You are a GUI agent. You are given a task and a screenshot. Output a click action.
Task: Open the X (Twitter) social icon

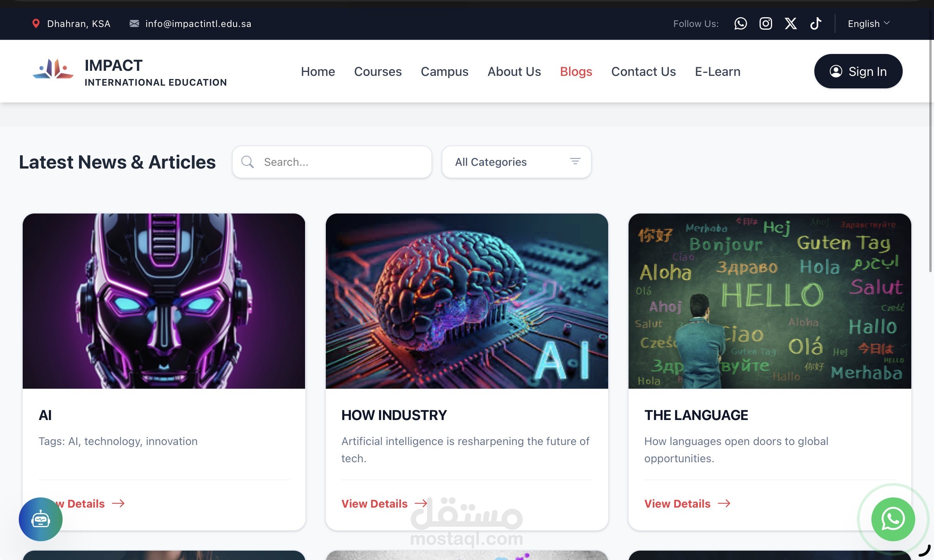[790, 23]
